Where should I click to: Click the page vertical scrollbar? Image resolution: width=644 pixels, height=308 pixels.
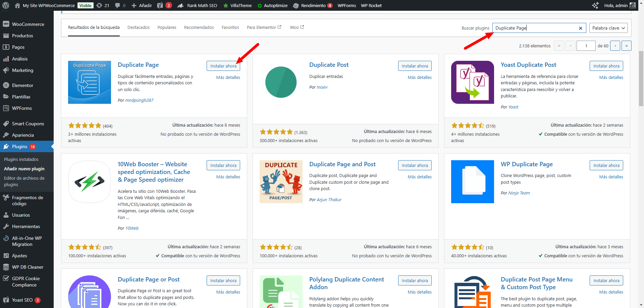pyautogui.click(x=641, y=79)
